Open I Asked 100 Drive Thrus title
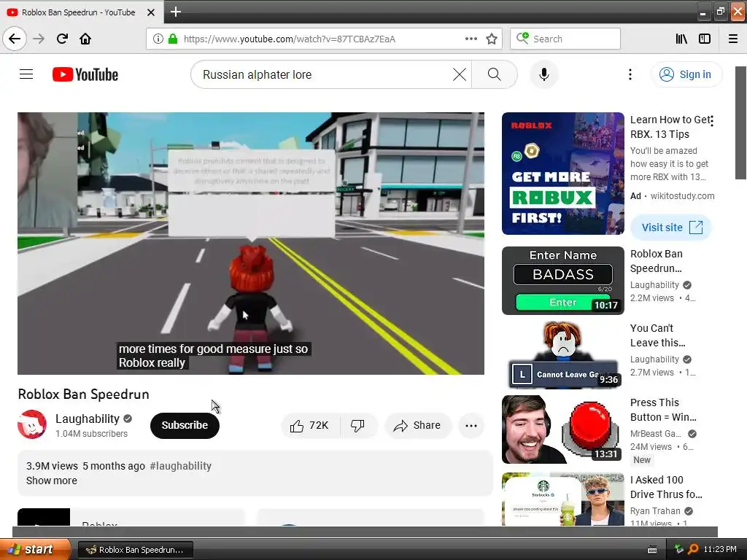747x560 pixels. 666,486
